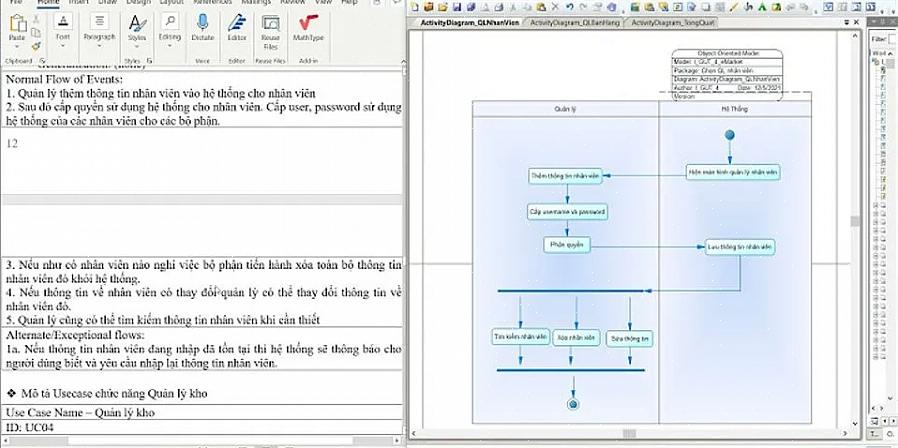898x448 pixels.
Task: Click the Cut scissors icon in Clipboard group
Action: click(x=37, y=16)
